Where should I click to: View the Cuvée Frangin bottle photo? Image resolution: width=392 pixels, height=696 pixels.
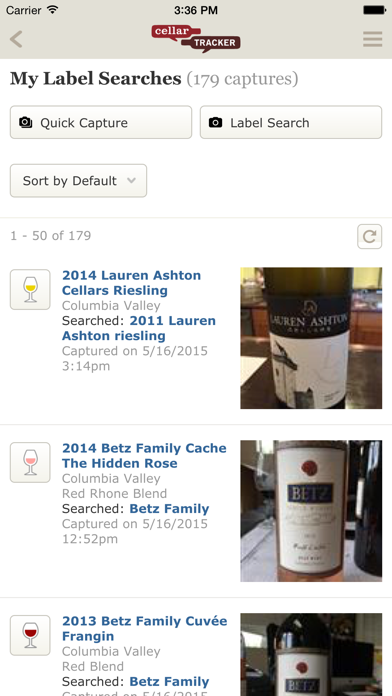(311, 655)
